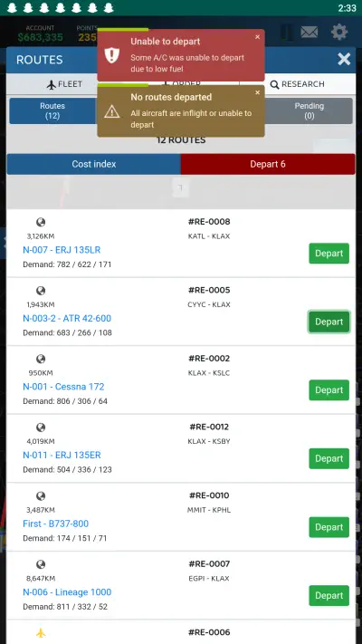Screen dimensions: 362x644
Task: Click globe icon for route RE-0010
Action: tap(41, 496)
